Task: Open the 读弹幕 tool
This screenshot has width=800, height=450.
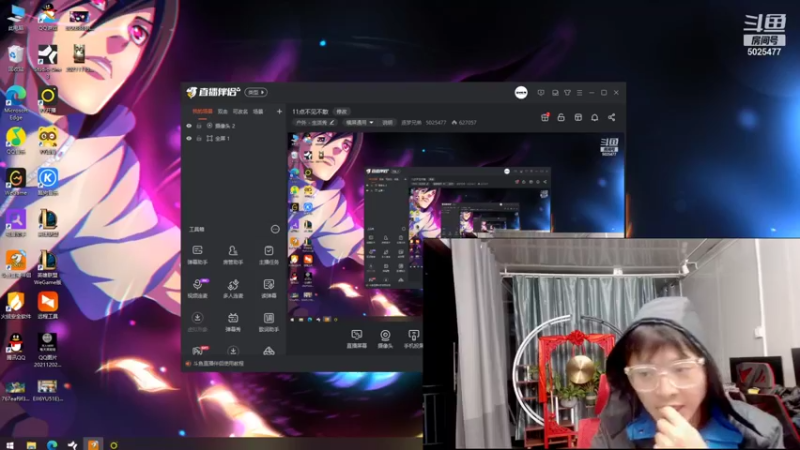Action: pos(269,288)
